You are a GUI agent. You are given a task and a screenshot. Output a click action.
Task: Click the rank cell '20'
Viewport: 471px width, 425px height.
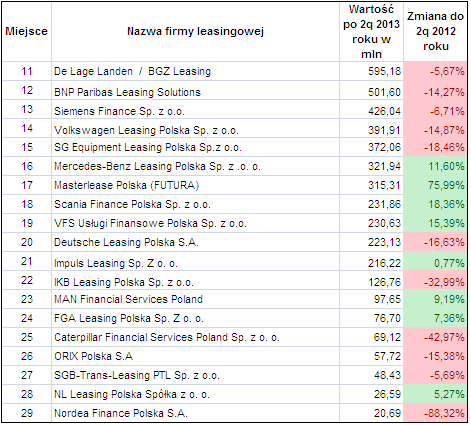(27, 242)
